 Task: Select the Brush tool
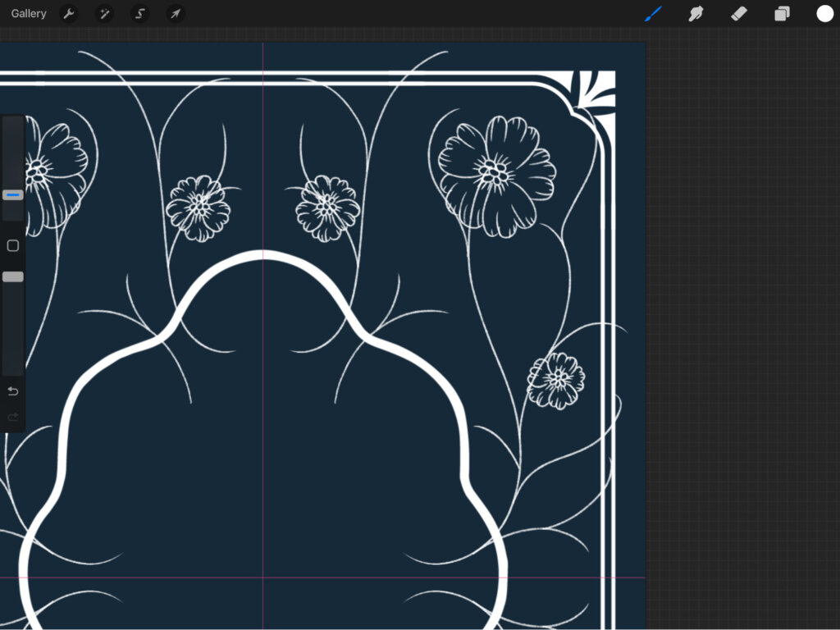(653, 14)
